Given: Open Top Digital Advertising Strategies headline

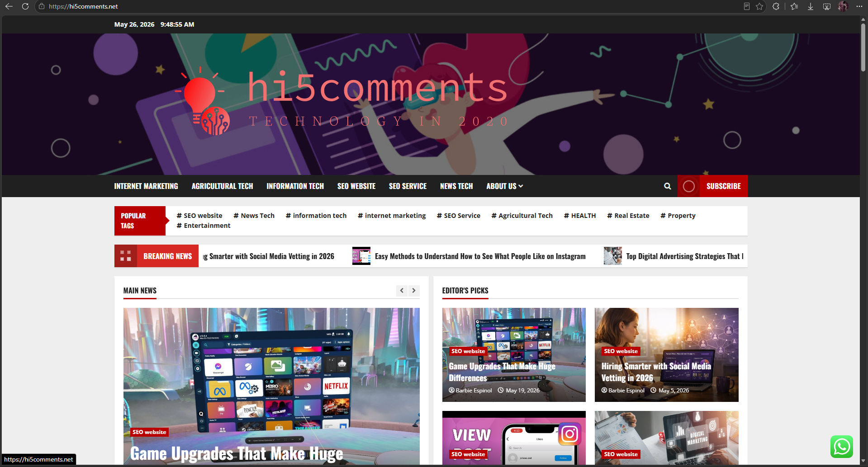Looking at the screenshot, I should pos(684,256).
